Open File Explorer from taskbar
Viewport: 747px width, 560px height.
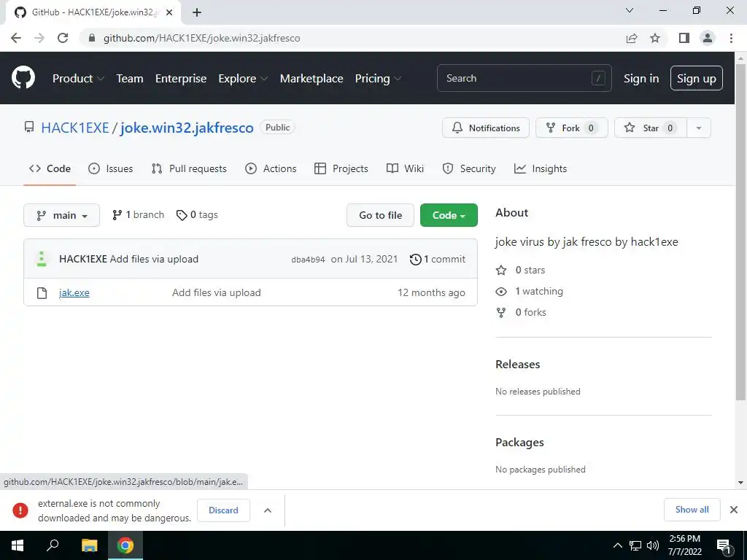(89, 545)
